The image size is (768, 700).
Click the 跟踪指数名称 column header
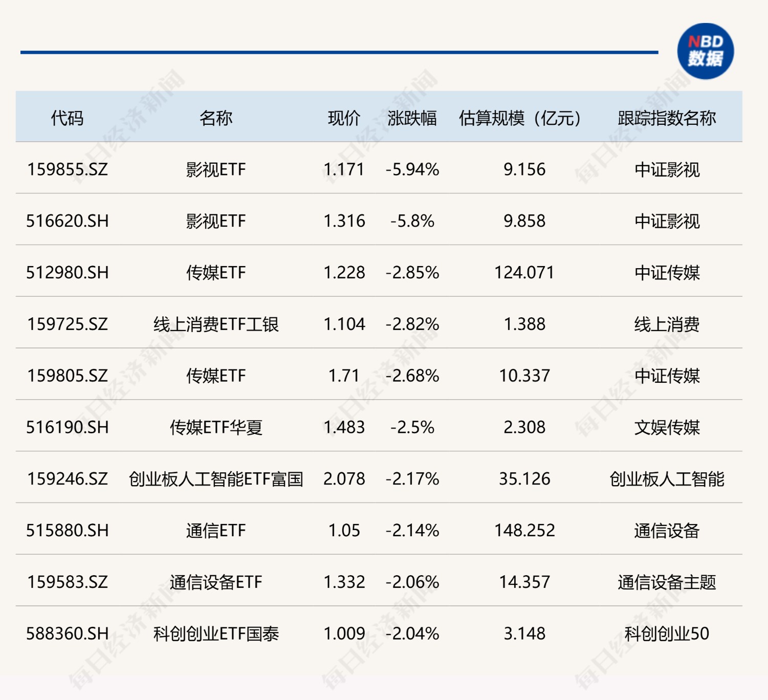(667, 118)
